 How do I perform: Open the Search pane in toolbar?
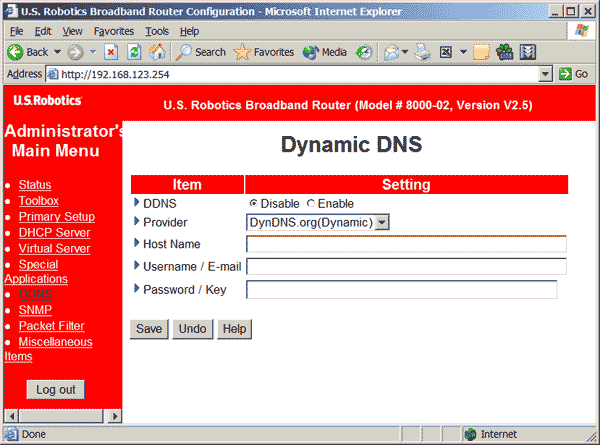tap(201, 52)
